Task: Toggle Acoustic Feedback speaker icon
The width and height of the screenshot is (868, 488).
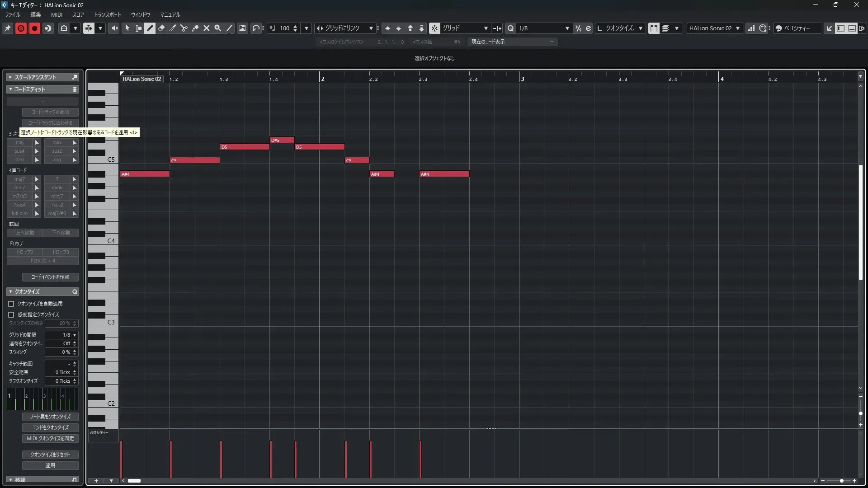Action: [x=113, y=28]
